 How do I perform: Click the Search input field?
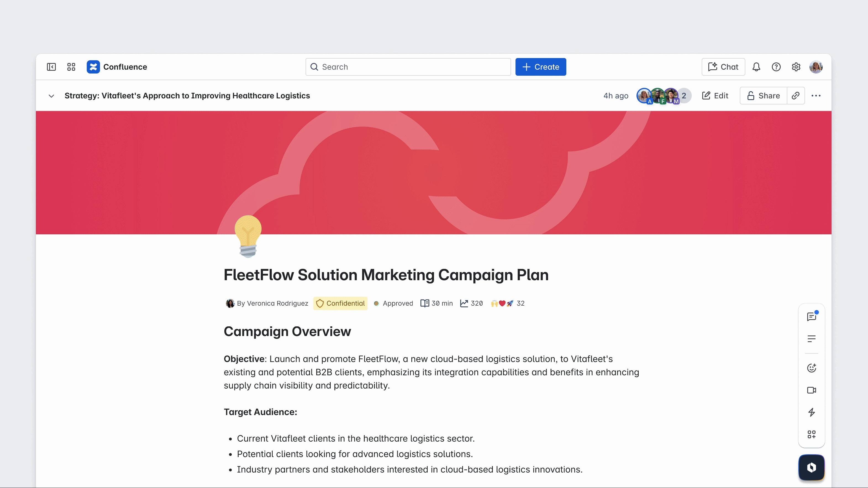(408, 67)
